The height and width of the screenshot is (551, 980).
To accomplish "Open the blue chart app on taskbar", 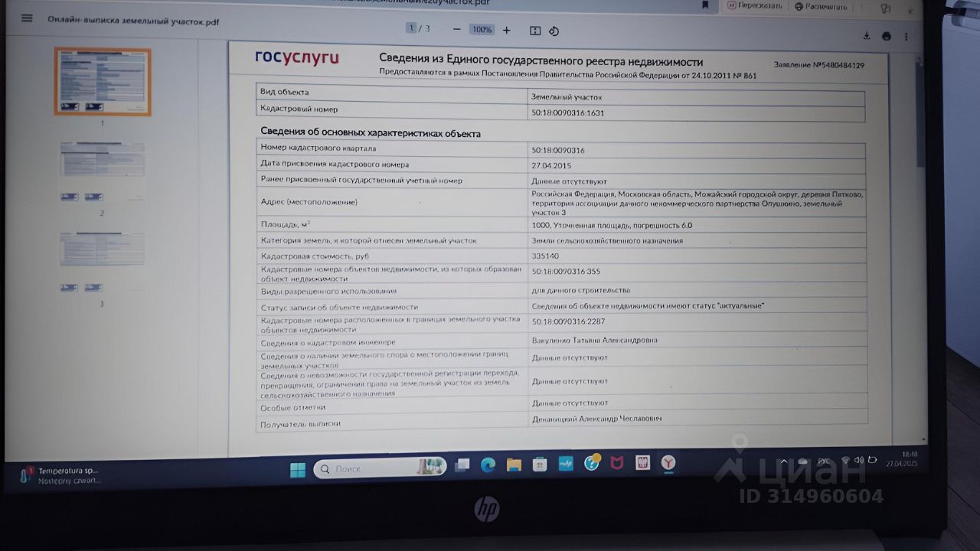I will click(x=566, y=464).
